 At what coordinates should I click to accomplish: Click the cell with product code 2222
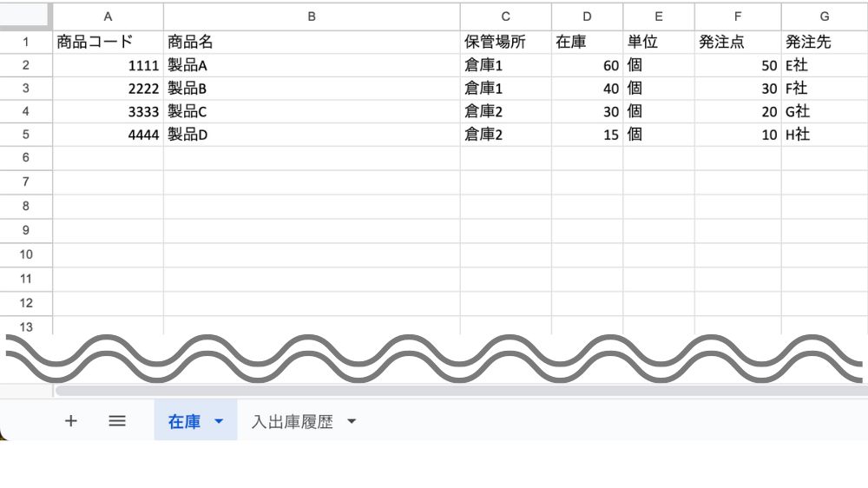108,89
